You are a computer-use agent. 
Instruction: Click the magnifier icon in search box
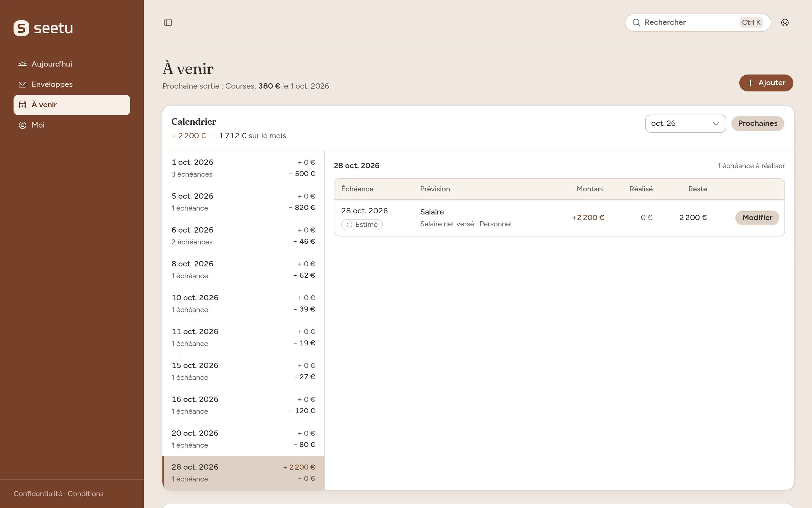click(x=636, y=23)
